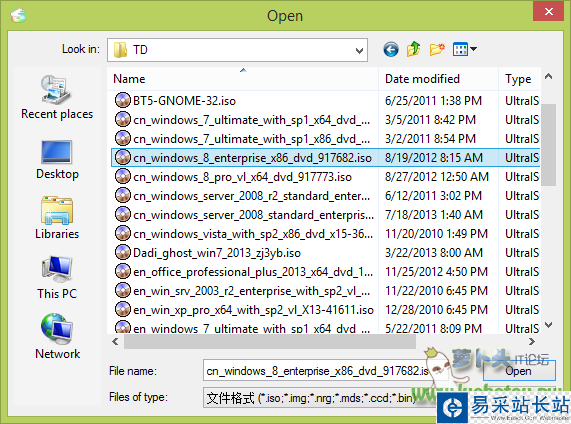Click the horizontal scrollbar left arrow

[115, 341]
